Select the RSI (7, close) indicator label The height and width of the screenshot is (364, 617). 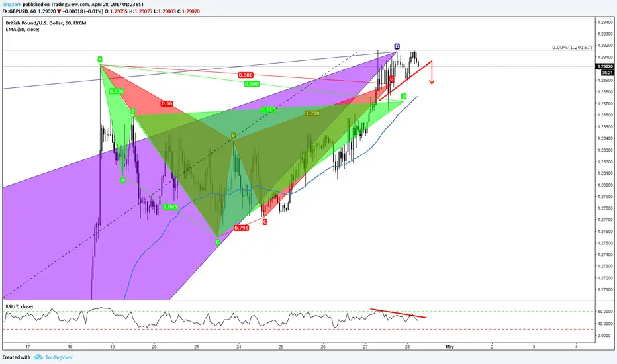point(19,306)
